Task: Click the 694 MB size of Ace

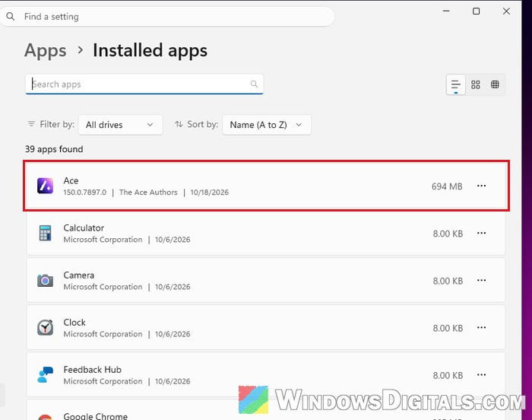Action: [x=447, y=186]
